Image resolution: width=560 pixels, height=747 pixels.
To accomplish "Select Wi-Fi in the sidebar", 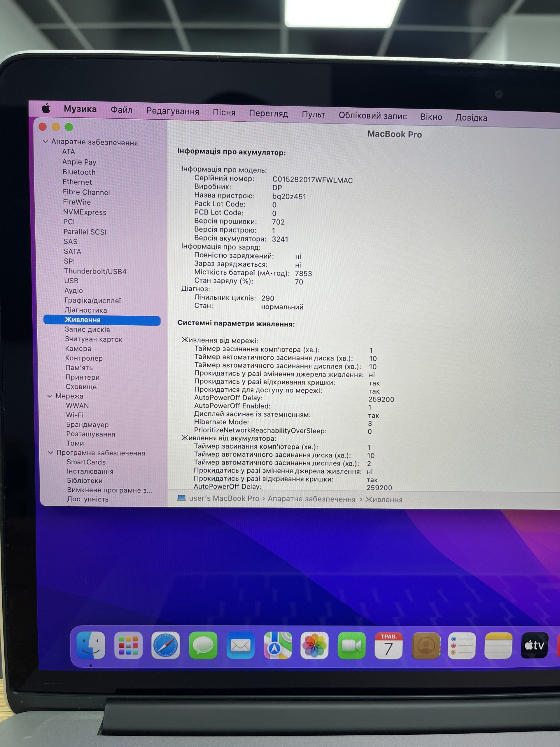I will 75,415.
